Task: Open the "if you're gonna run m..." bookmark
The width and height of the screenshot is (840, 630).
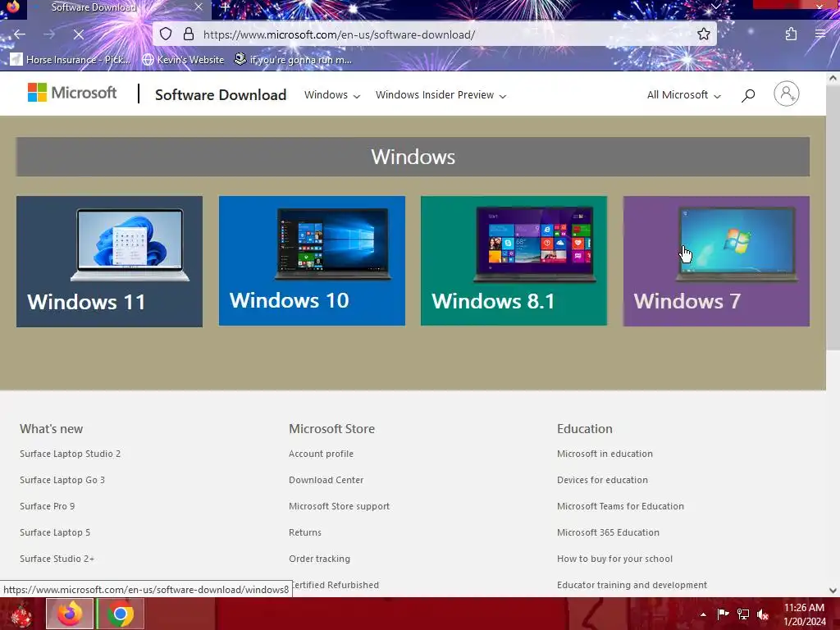Action: (294, 59)
